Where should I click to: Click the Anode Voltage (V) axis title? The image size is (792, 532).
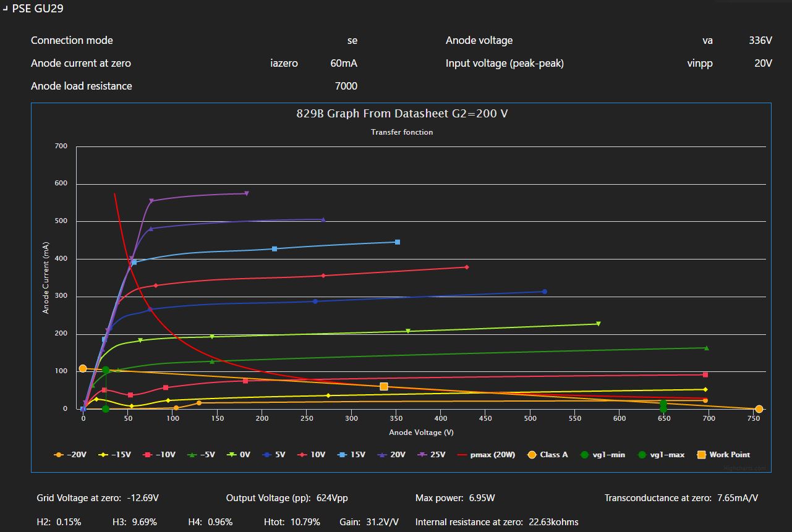(x=421, y=433)
